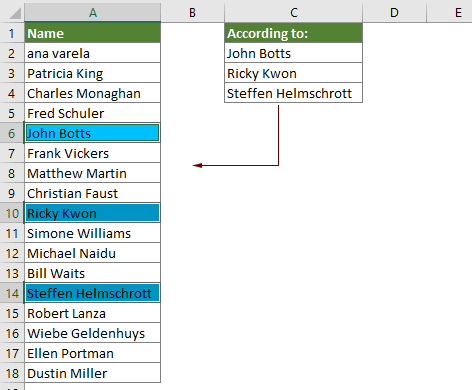Select the According to: header cell
This screenshot has width=472, height=390.
pos(293,33)
